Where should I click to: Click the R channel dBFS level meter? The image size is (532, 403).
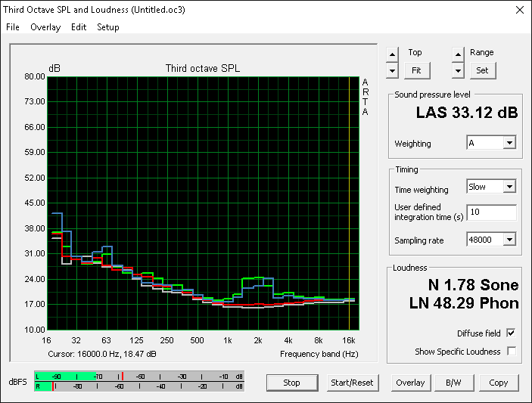point(139,386)
